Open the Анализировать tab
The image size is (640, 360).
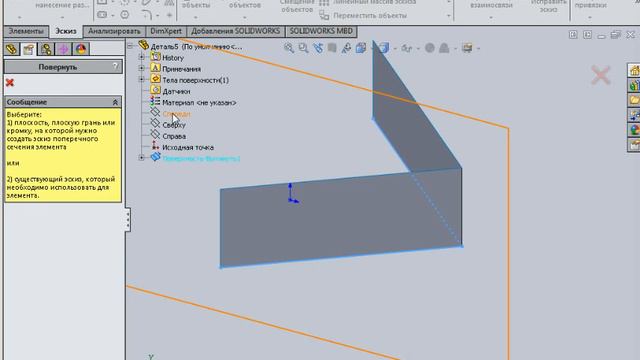pyautogui.click(x=114, y=31)
